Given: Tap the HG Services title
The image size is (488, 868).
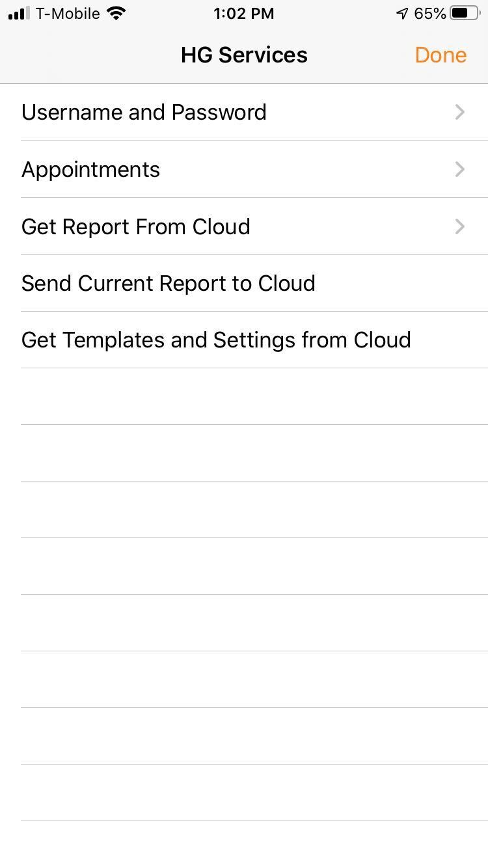Looking at the screenshot, I should pyautogui.click(x=244, y=55).
